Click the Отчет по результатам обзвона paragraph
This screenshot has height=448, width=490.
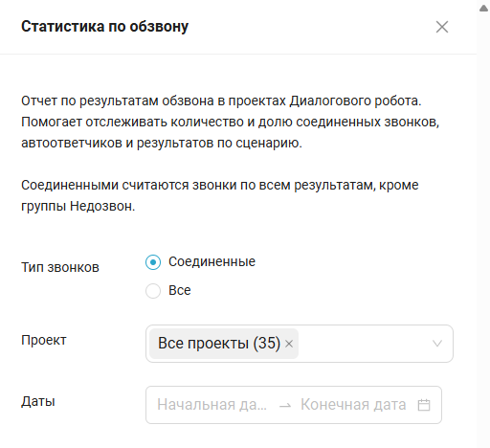point(231,122)
